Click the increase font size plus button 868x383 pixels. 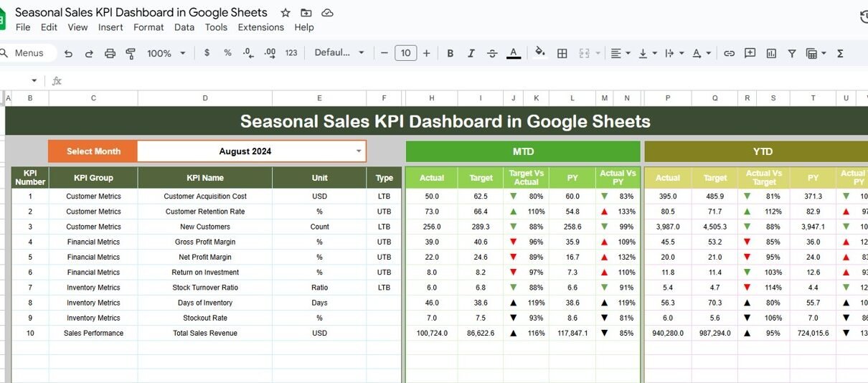point(427,53)
